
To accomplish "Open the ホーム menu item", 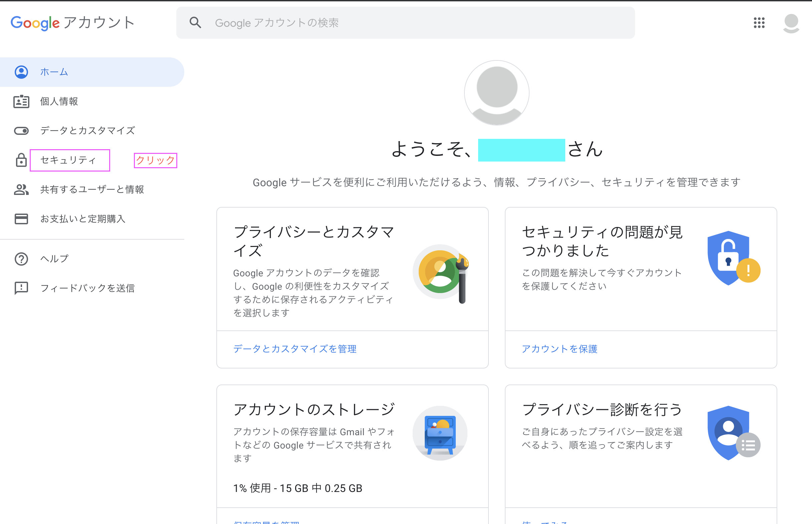I will tap(92, 72).
